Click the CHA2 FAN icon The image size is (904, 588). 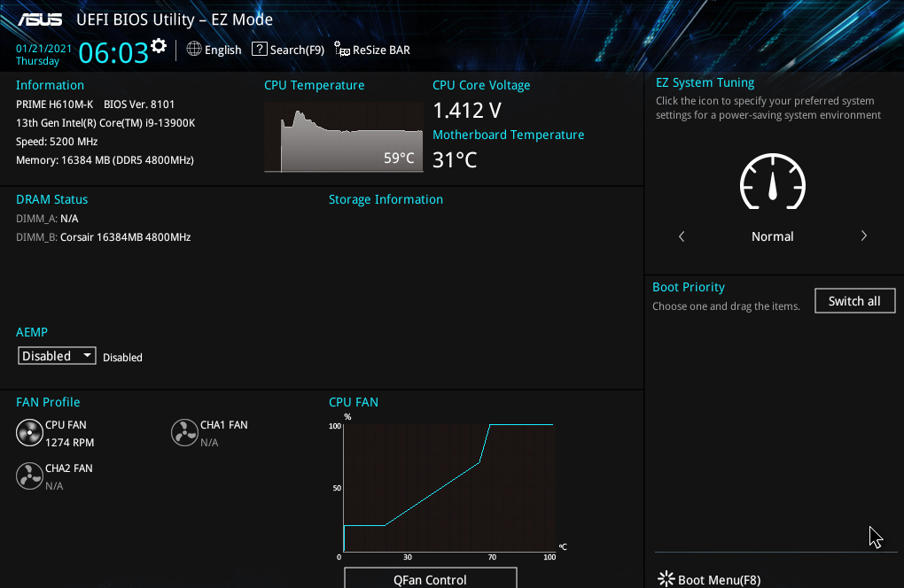pos(29,476)
